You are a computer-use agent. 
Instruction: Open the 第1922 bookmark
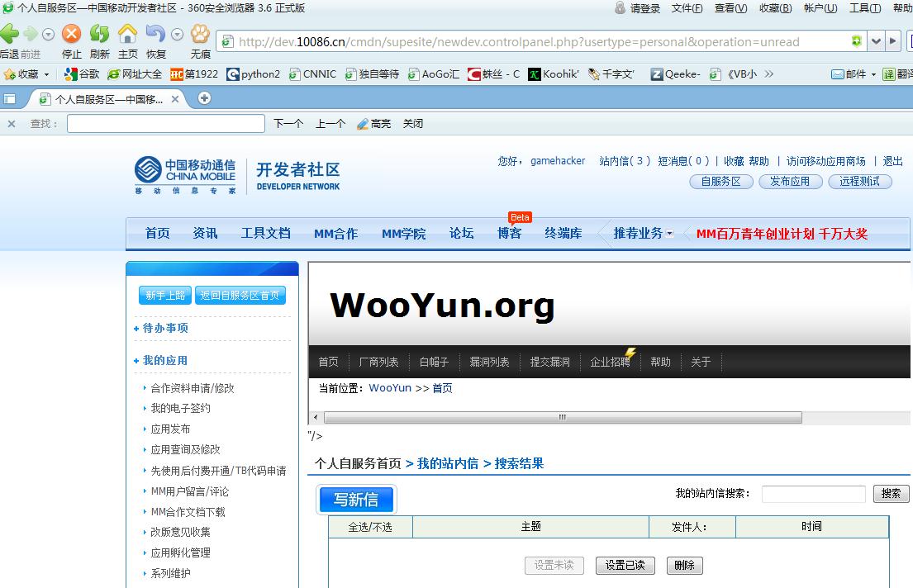tap(194, 74)
